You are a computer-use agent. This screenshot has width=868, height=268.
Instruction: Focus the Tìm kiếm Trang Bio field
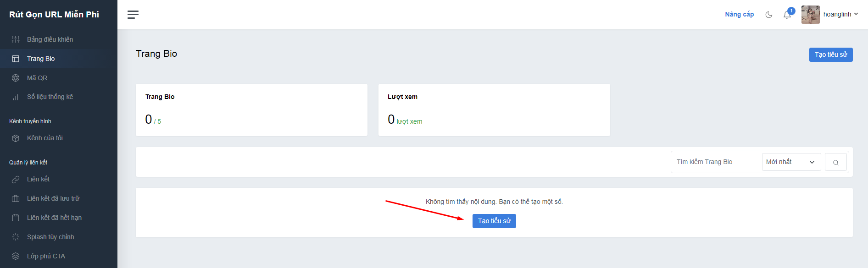716,162
